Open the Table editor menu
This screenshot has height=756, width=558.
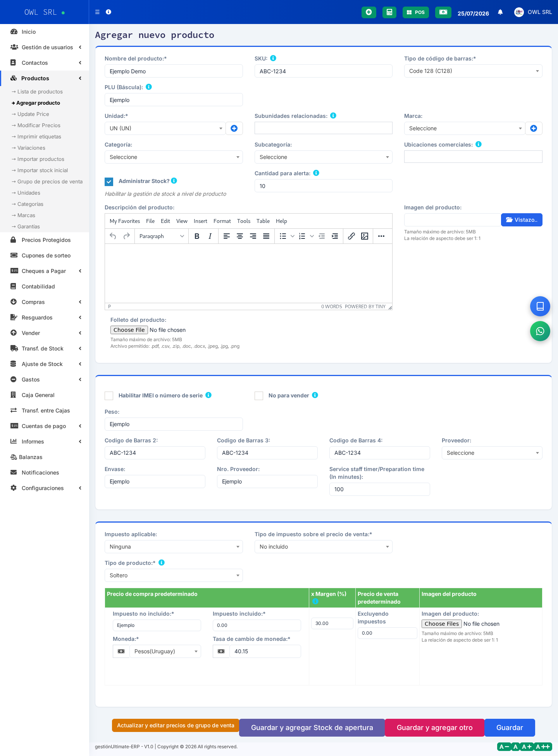click(x=263, y=221)
